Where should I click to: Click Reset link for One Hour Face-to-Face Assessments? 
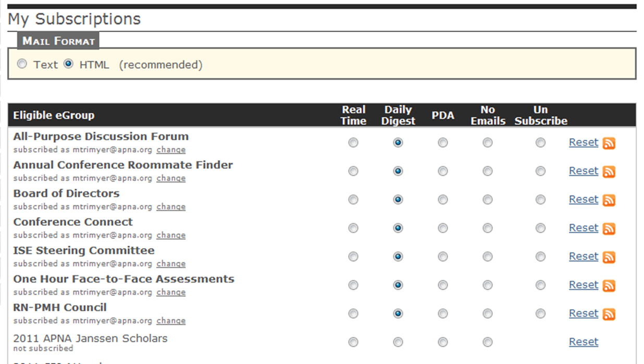pyautogui.click(x=583, y=285)
